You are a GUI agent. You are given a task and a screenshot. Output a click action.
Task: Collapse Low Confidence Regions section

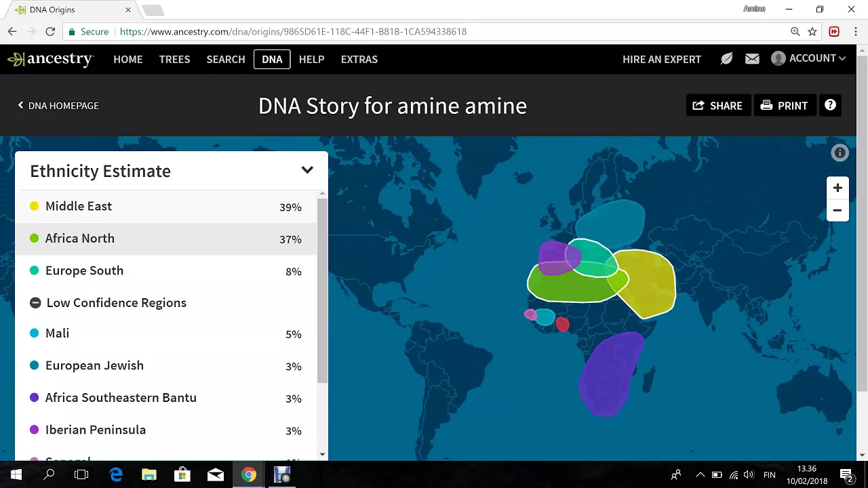pos(35,303)
